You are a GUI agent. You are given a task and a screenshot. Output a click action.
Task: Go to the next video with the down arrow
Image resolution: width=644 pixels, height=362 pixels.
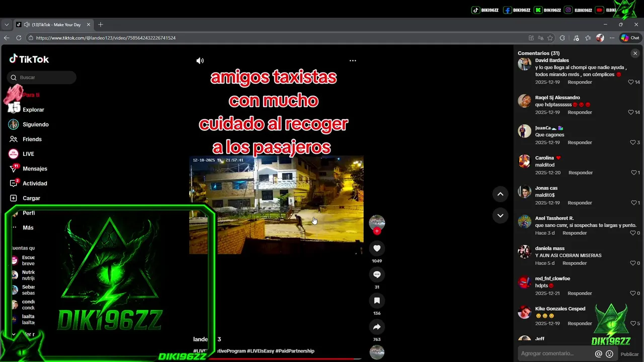click(500, 215)
